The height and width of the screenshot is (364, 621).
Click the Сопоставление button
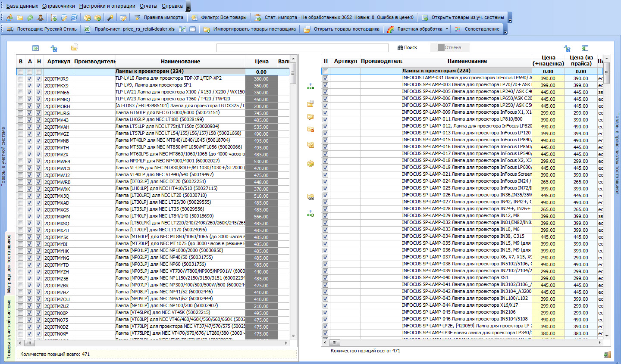click(x=477, y=29)
